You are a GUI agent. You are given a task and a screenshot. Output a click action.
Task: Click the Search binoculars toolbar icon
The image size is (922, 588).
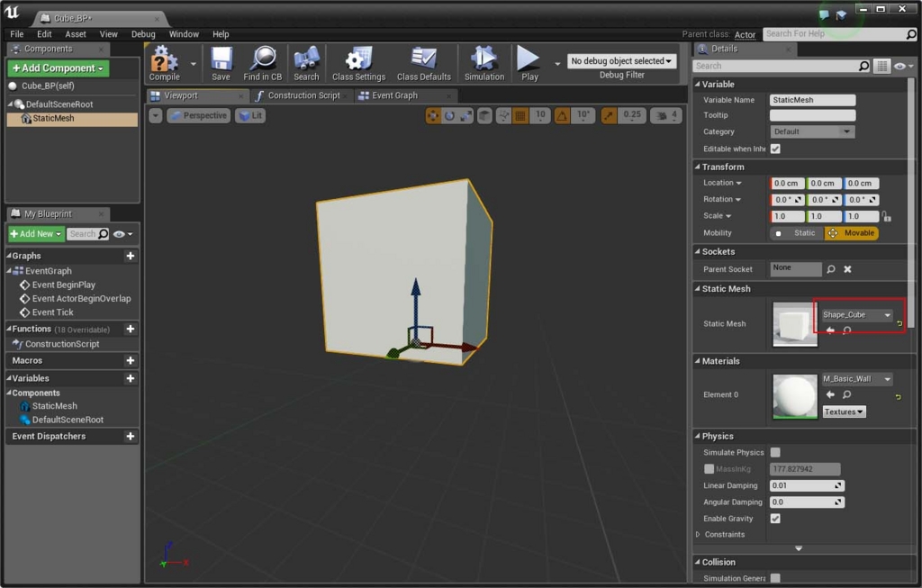(x=306, y=63)
